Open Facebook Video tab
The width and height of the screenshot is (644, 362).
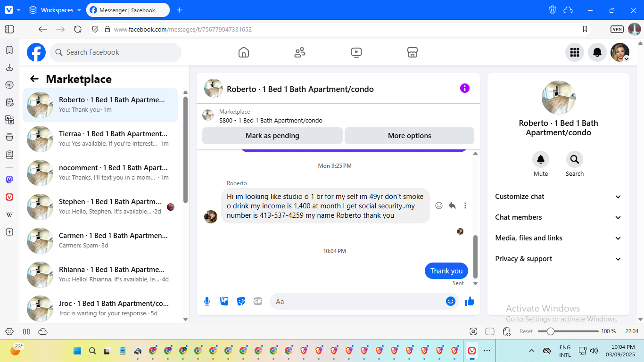(356, 52)
